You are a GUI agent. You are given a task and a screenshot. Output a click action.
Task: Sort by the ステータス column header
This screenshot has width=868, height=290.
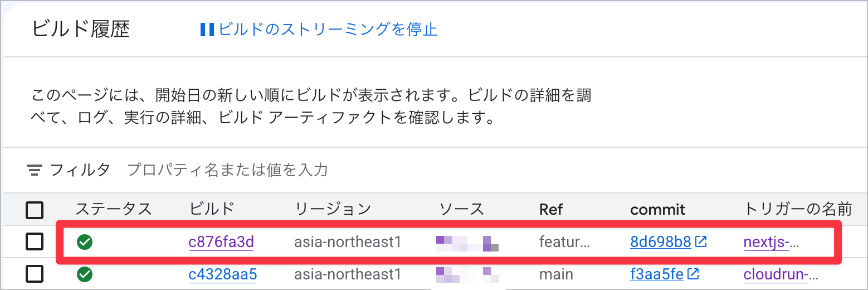pyautogui.click(x=114, y=209)
